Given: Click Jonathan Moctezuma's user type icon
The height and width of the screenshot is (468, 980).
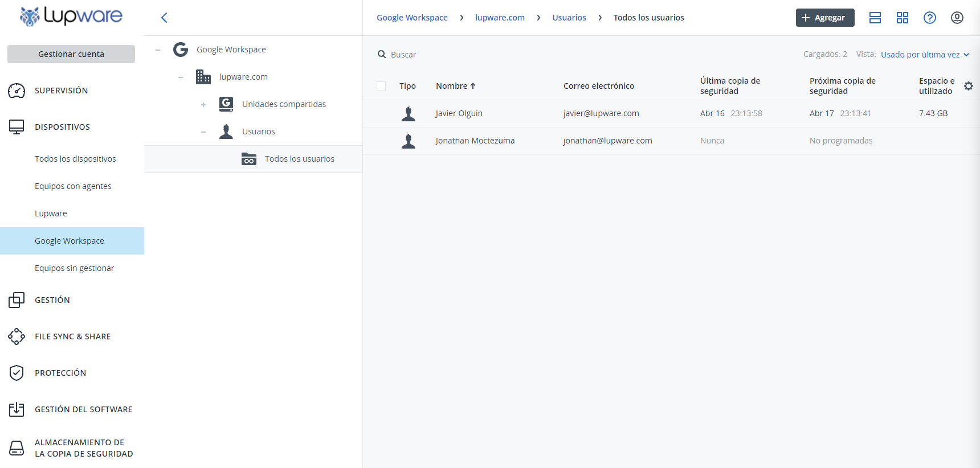Looking at the screenshot, I should tap(409, 141).
